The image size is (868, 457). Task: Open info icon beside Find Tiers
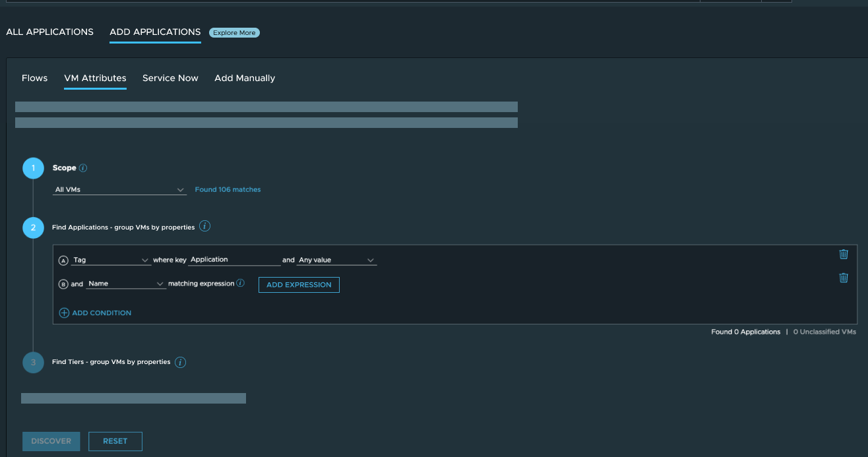click(180, 362)
